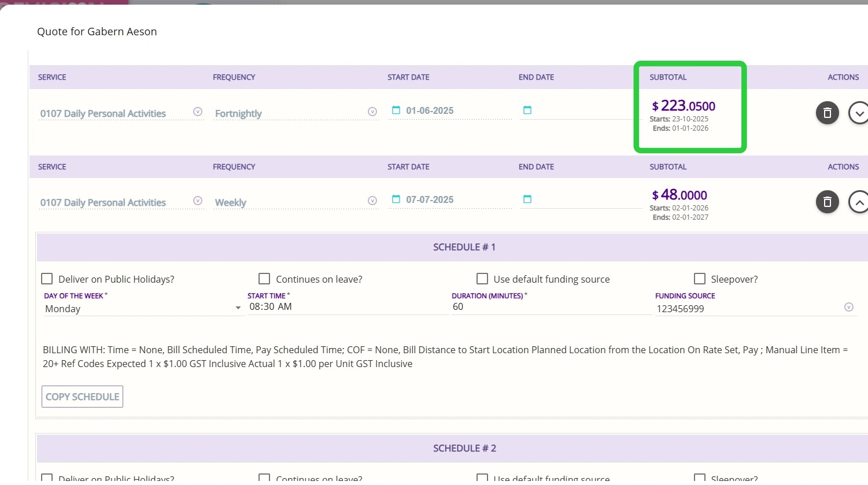Open the Weekly frequency dropdown
This screenshot has width=868, height=485.
pyautogui.click(x=372, y=201)
